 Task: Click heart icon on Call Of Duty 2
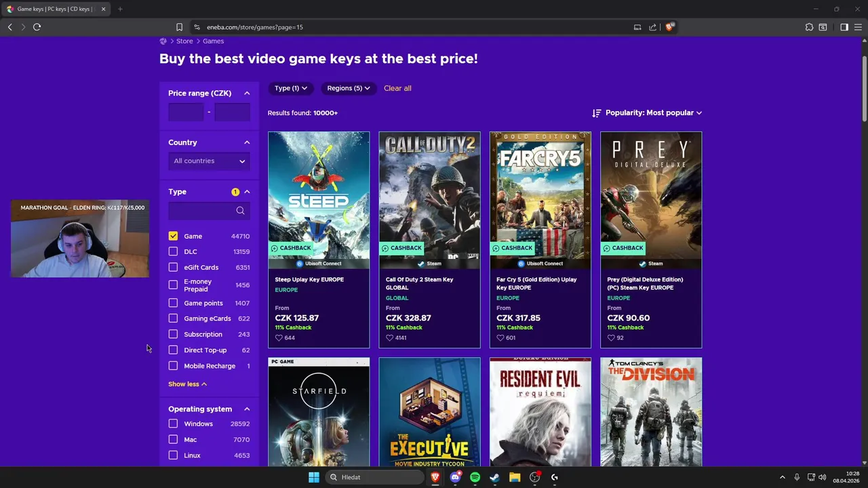point(389,338)
